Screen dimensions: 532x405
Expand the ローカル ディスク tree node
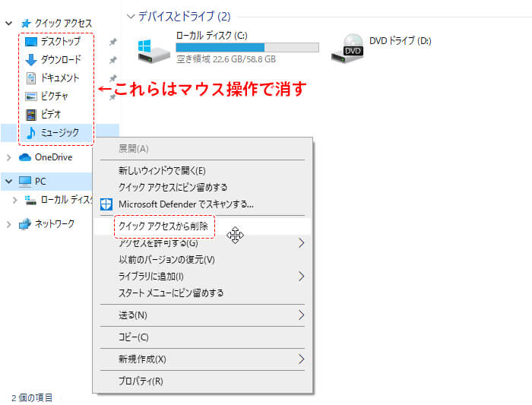click(15, 200)
